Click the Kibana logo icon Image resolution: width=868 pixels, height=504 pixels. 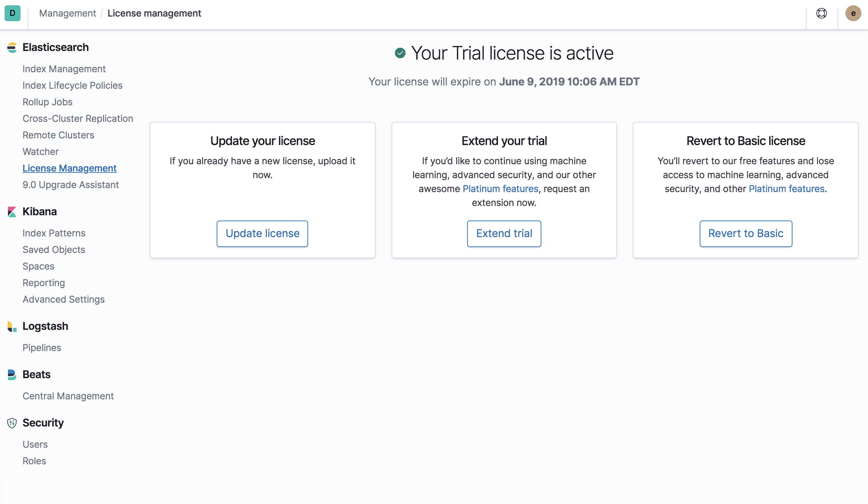pos(12,212)
